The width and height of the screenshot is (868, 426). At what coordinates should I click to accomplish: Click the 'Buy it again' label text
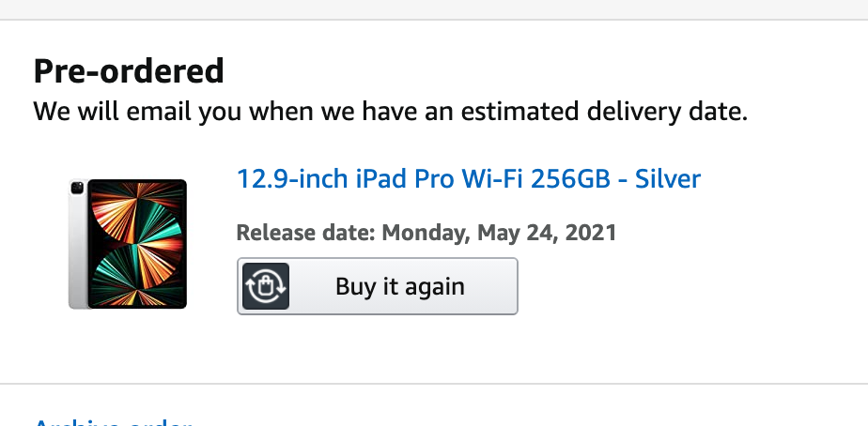(399, 286)
